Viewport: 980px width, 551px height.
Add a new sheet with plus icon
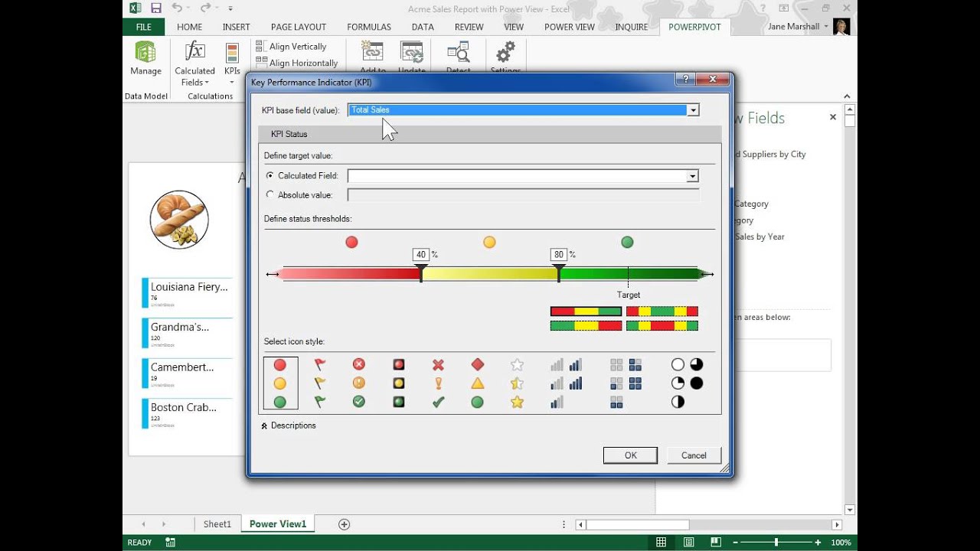pyautogui.click(x=345, y=524)
